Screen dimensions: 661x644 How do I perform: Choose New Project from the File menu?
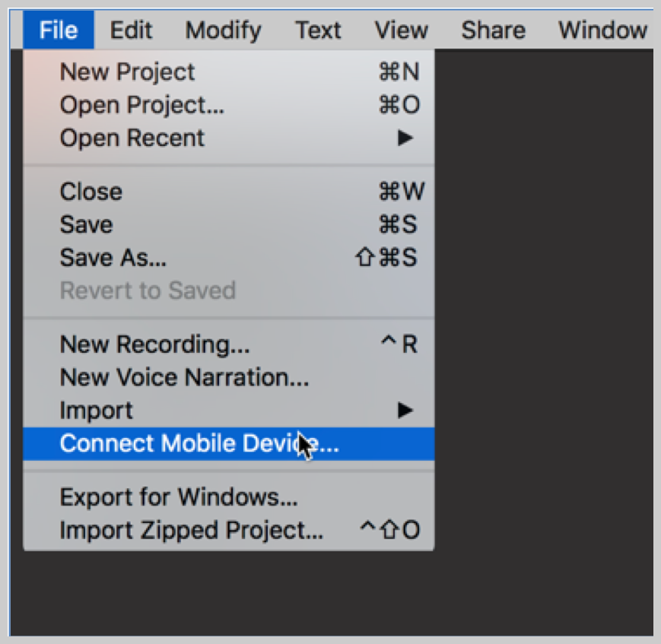(229, 71)
